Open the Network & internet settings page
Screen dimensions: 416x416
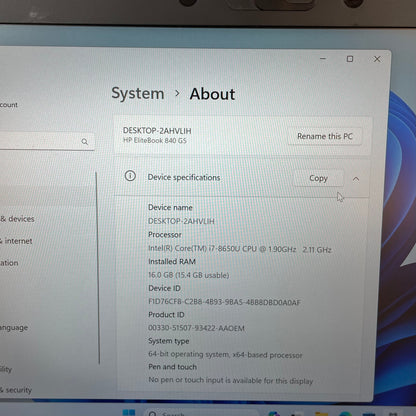[x=16, y=241]
